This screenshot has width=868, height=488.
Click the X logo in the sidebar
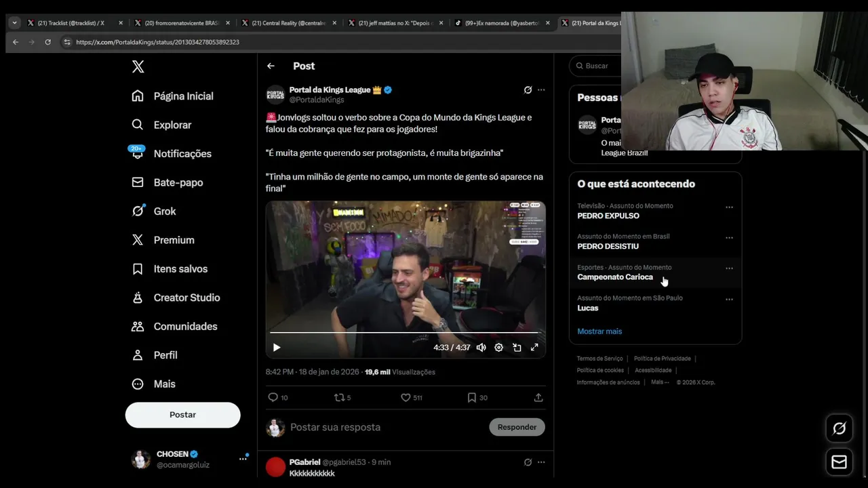(138, 66)
